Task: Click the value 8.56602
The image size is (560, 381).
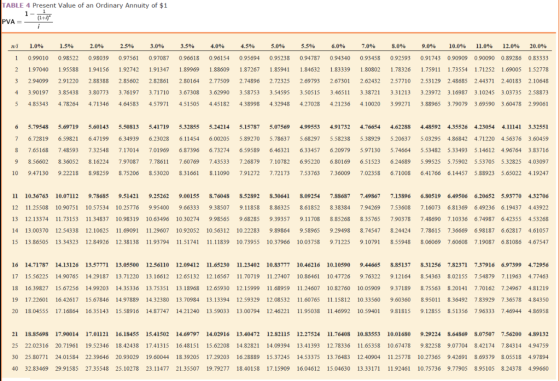Action: [38, 161]
